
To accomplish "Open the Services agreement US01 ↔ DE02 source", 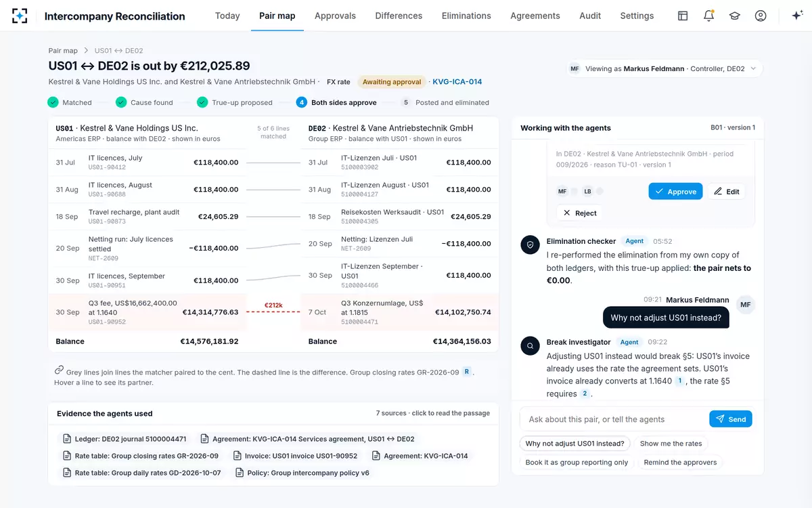I will [307, 438].
